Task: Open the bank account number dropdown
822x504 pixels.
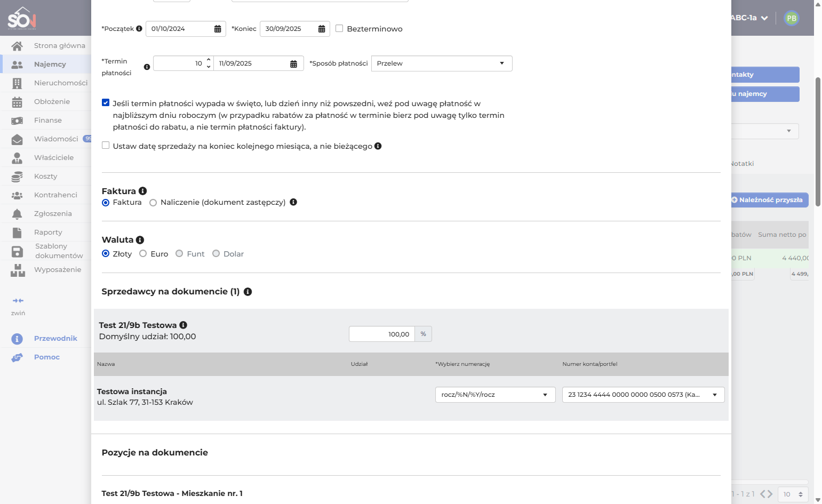Action: (643, 395)
